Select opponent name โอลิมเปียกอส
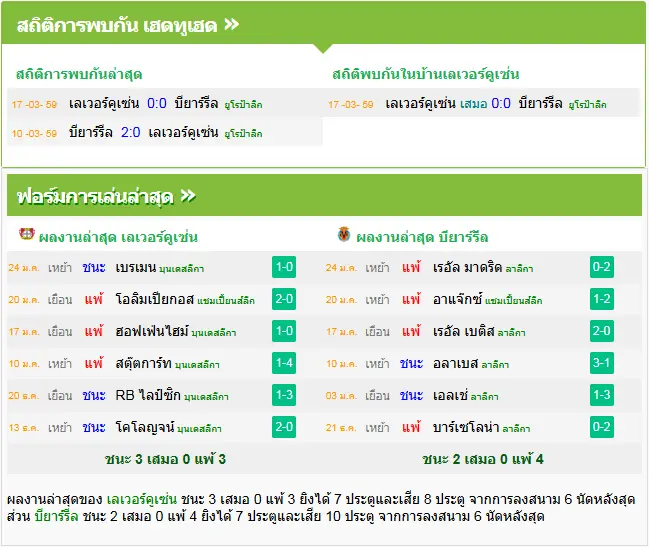 point(154,299)
